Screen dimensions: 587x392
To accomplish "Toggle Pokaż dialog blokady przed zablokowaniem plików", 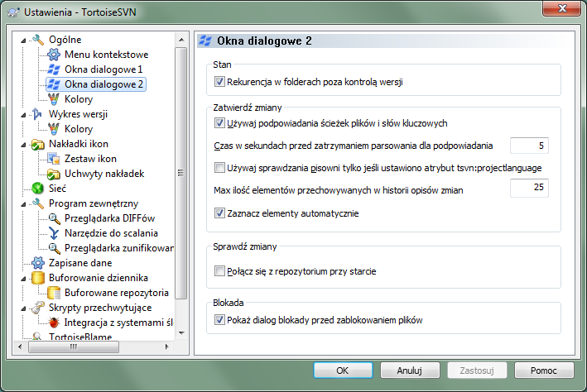I will pos(219,320).
